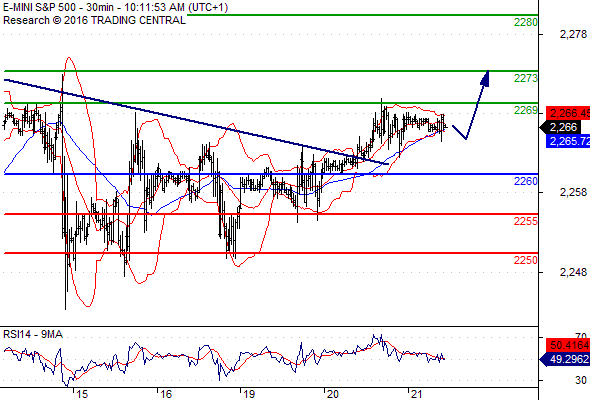Screen dimensions: 590x400
Task: Click the green 2273 resistance label
Action: (525, 78)
